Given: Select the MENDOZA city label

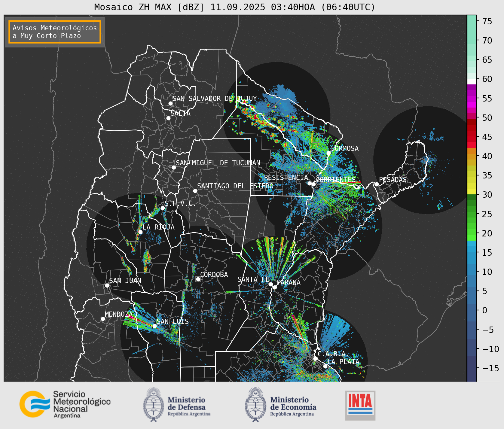Looking at the screenshot, I should tap(119, 314).
